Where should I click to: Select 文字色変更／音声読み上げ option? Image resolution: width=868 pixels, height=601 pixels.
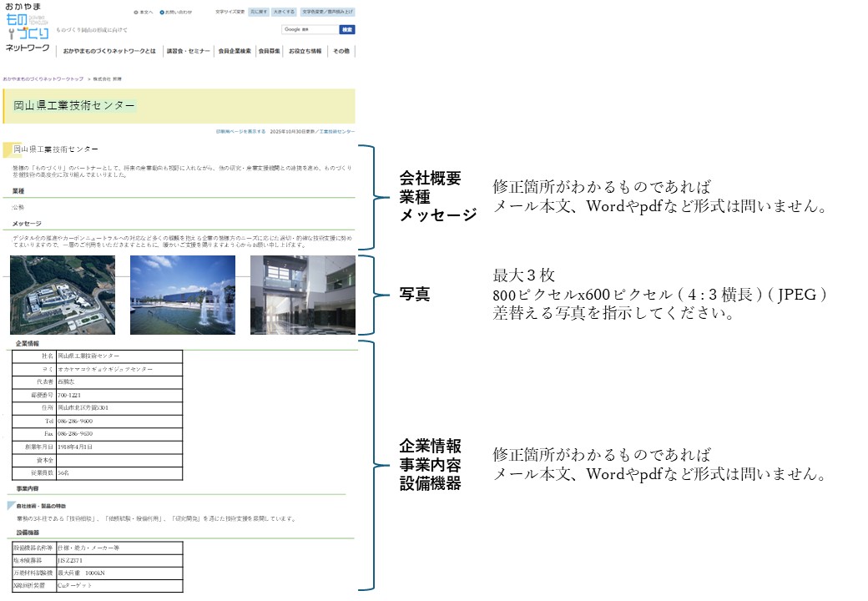[327, 12]
